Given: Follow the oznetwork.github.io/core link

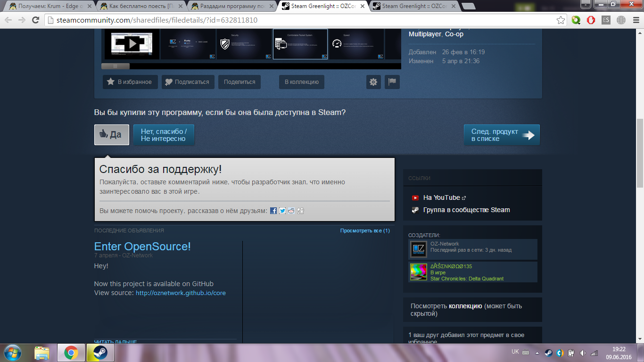Looking at the screenshot, I should click(181, 293).
